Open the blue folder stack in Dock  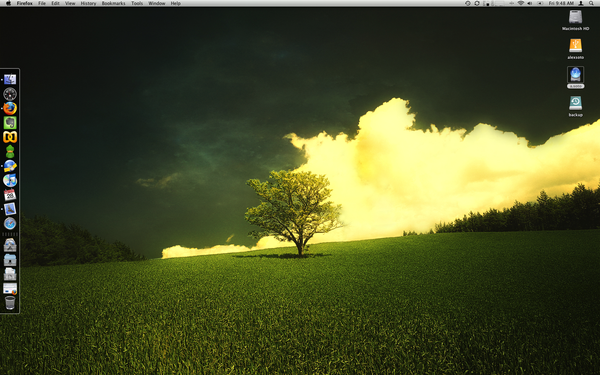10,259
